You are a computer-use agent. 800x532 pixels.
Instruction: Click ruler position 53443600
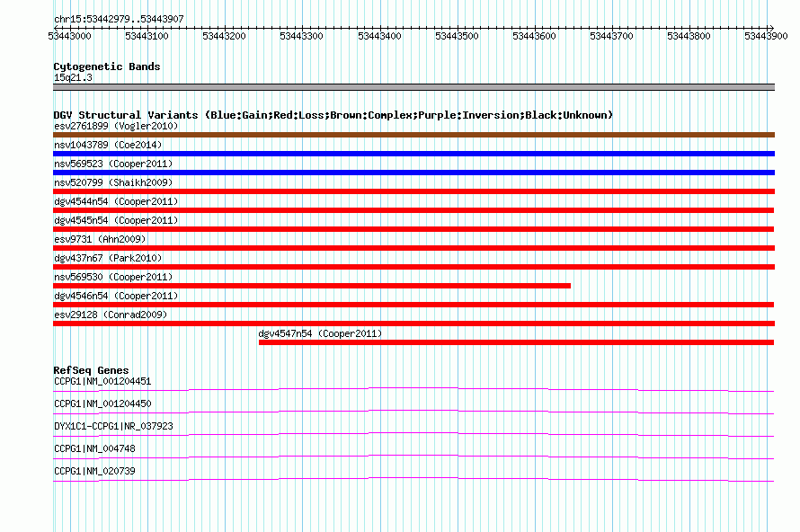click(534, 36)
